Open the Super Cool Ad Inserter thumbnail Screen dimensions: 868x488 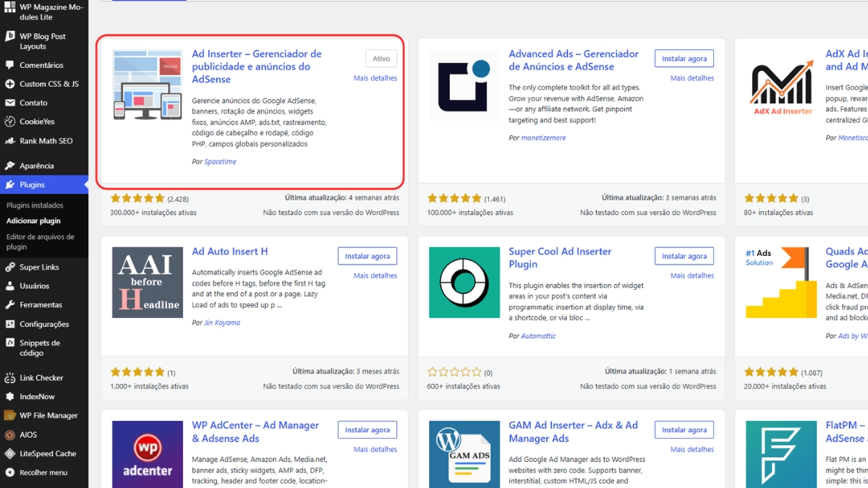coord(464,283)
